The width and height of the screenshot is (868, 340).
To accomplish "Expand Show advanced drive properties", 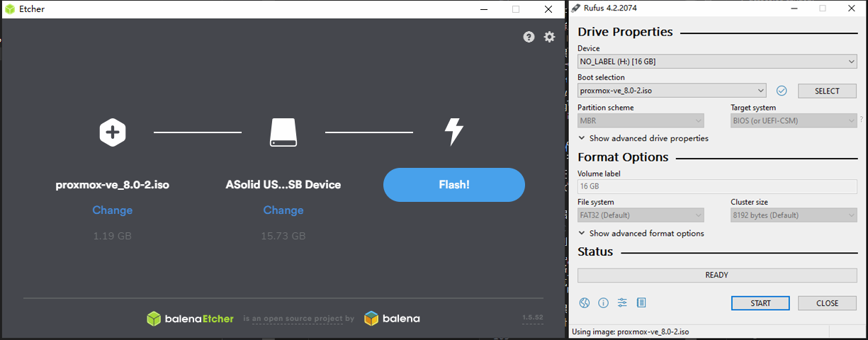I will pos(643,138).
